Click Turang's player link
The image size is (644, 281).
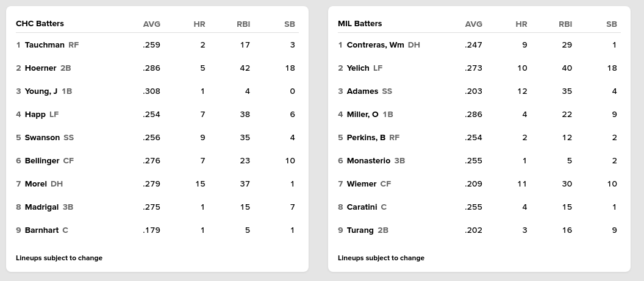[x=360, y=230]
